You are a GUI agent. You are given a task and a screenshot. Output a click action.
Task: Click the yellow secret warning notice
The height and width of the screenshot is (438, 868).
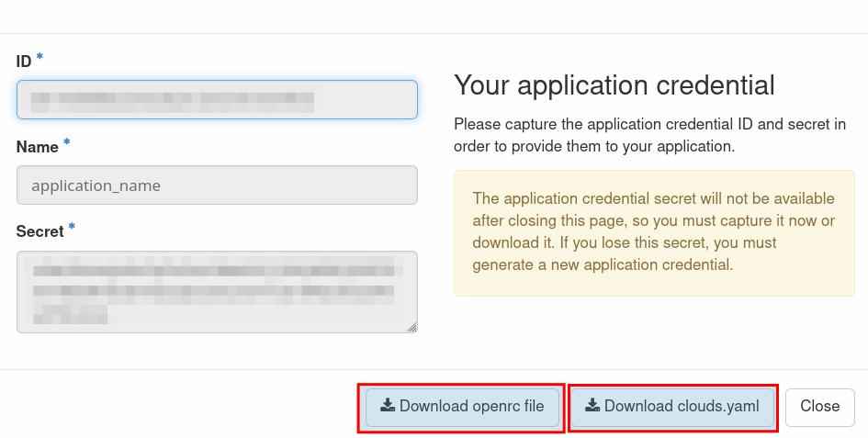coord(654,232)
